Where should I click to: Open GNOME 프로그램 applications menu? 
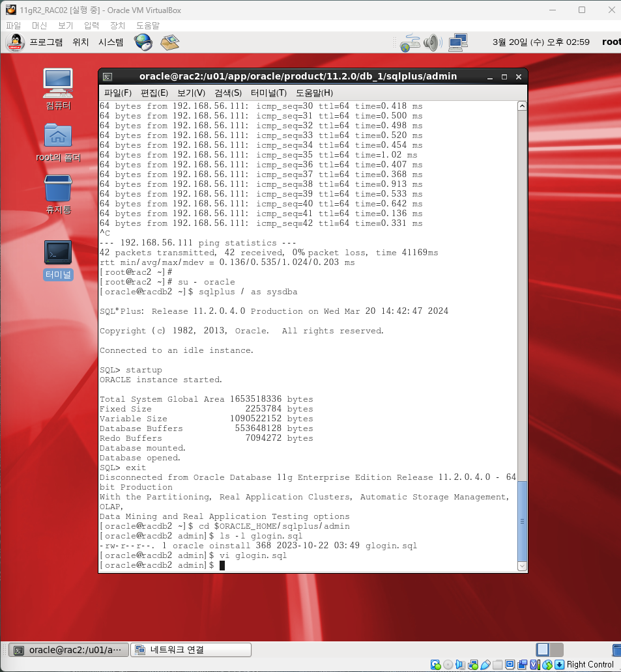click(46, 42)
